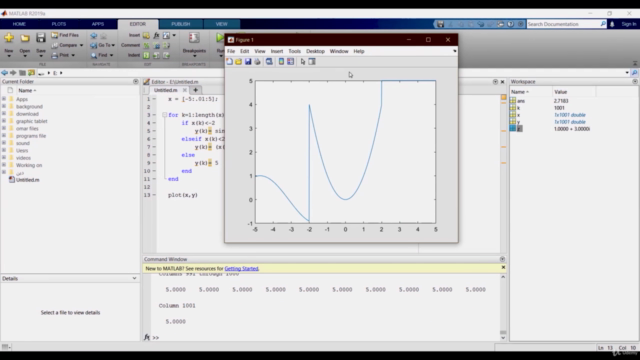Click the Getting Started link
The image size is (640, 360).
tap(241, 269)
